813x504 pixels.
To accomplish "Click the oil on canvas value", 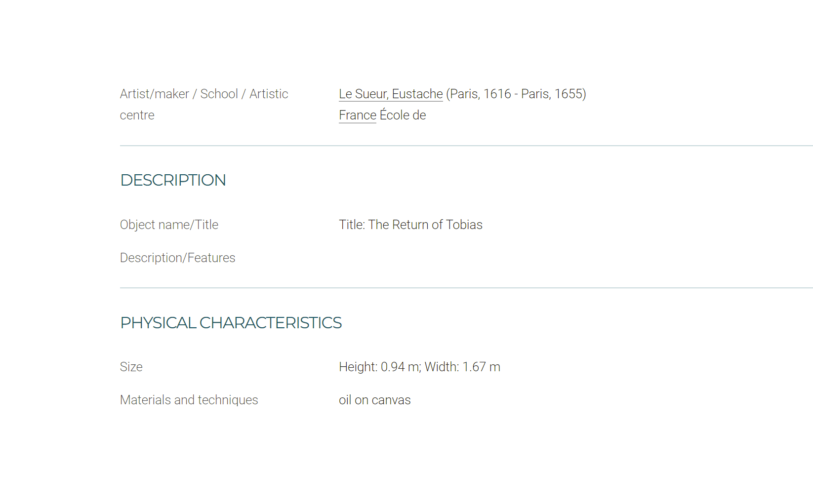I will pyautogui.click(x=374, y=400).
